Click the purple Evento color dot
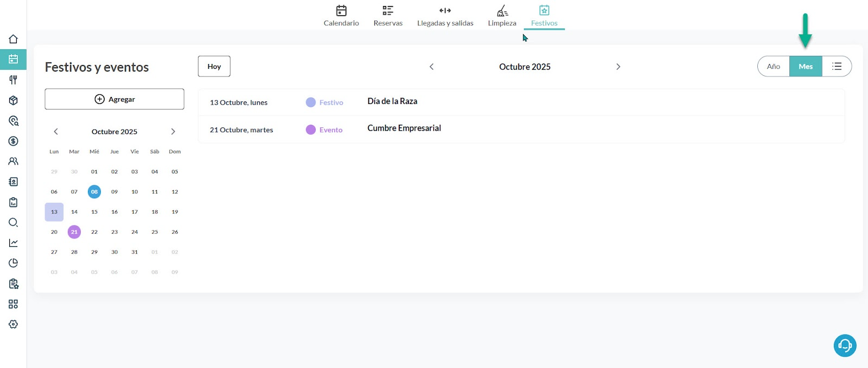The width and height of the screenshot is (868, 368). (x=311, y=130)
